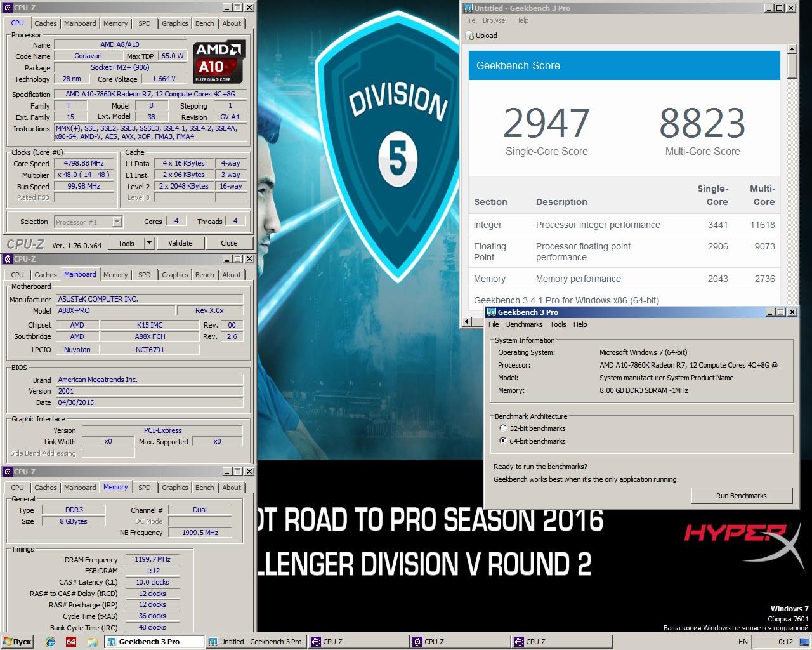Click the Package value Socket FM2+ (906)
The height and width of the screenshot is (650, 812).
click(120, 67)
